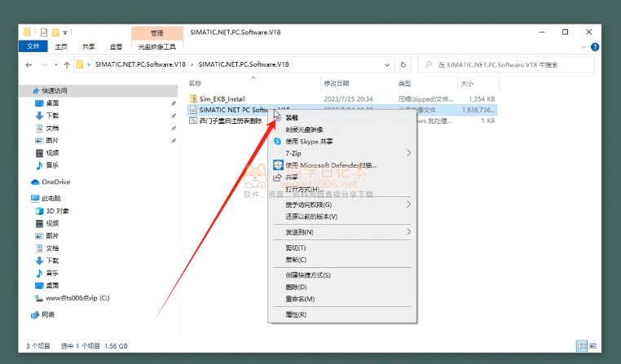Image resolution: width=621 pixels, height=364 pixels.
Task: Click the forward navigation arrow
Action: 44,65
